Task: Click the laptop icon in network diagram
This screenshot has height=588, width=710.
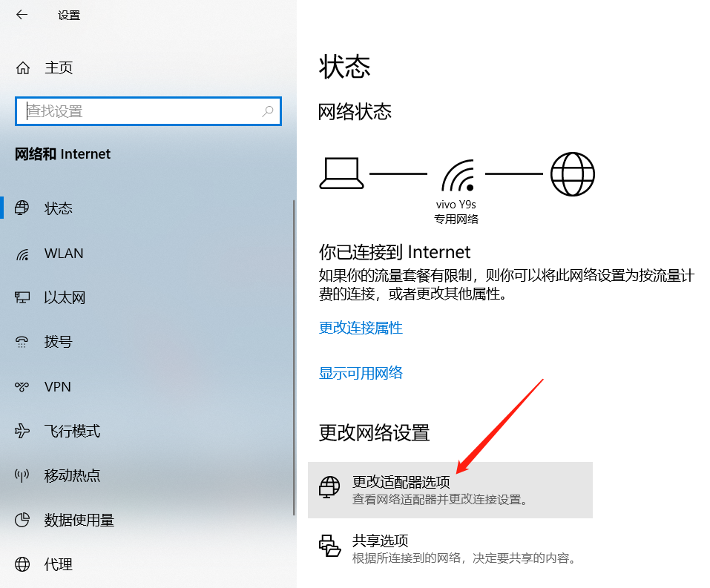Action: [341, 173]
